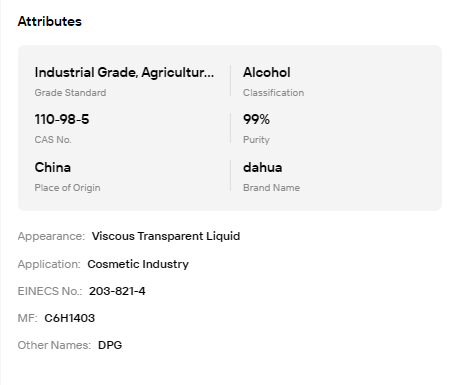Select Viscous Transparent Liquid appearance text
457x385 pixels.
click(x=166, y=236)
